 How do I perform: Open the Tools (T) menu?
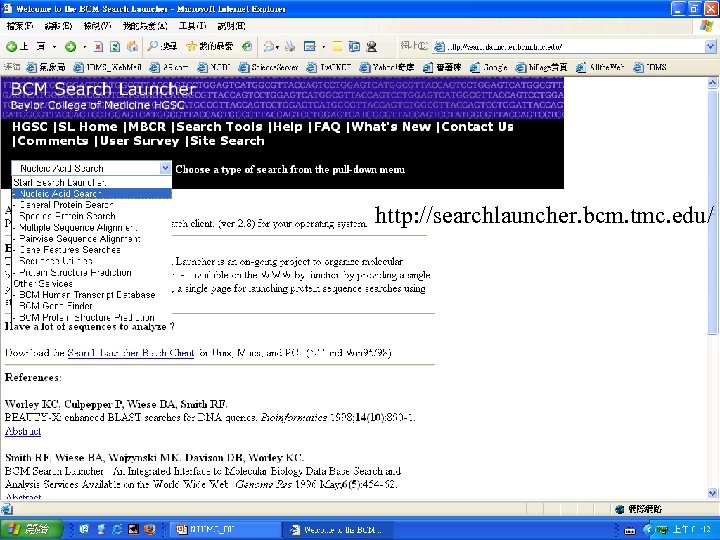point(192,26)
